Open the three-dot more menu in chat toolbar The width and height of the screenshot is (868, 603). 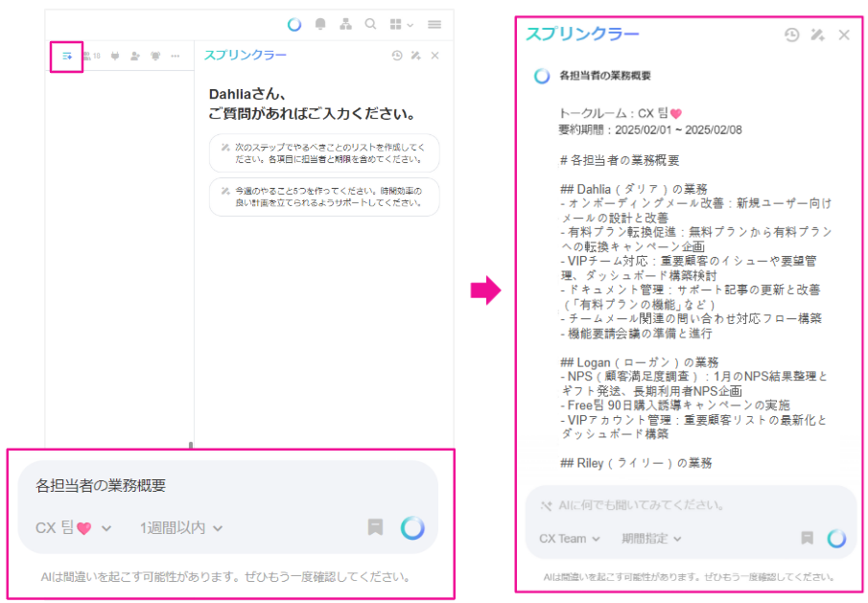point(176,56)
